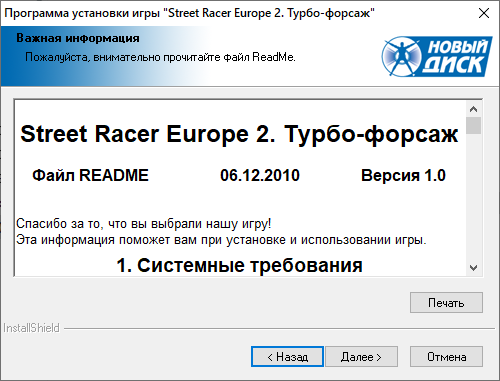Cancel installation with the Отмена button
This screenshot has width=500, height=381.
pos(446,357)
